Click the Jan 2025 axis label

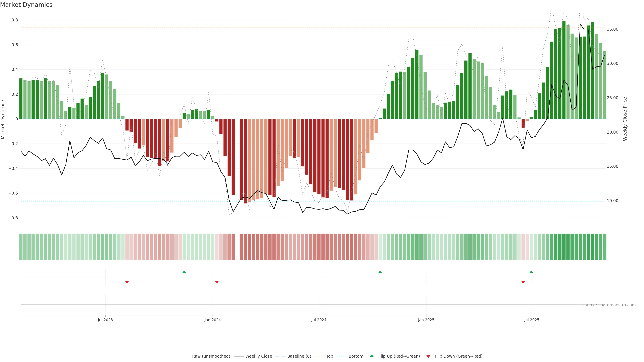point(426,320)
